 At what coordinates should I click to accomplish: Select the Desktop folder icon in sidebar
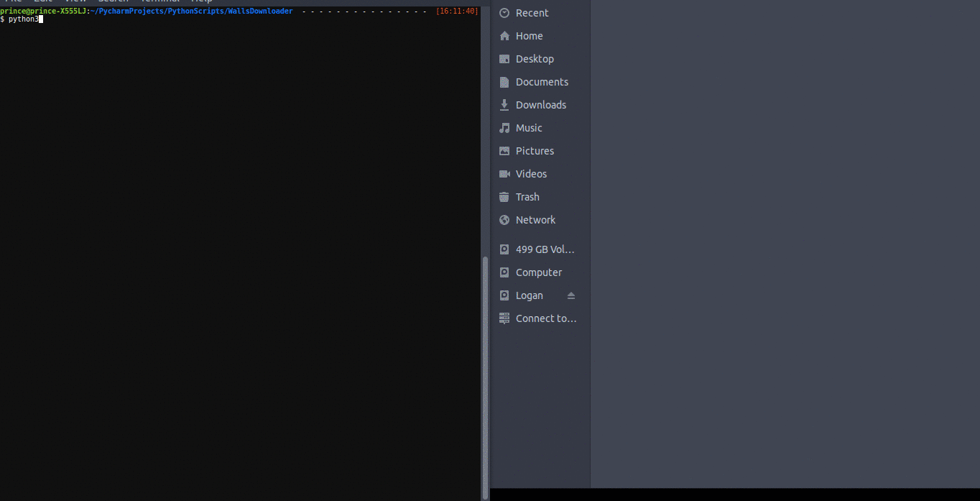tap(504, 59)
